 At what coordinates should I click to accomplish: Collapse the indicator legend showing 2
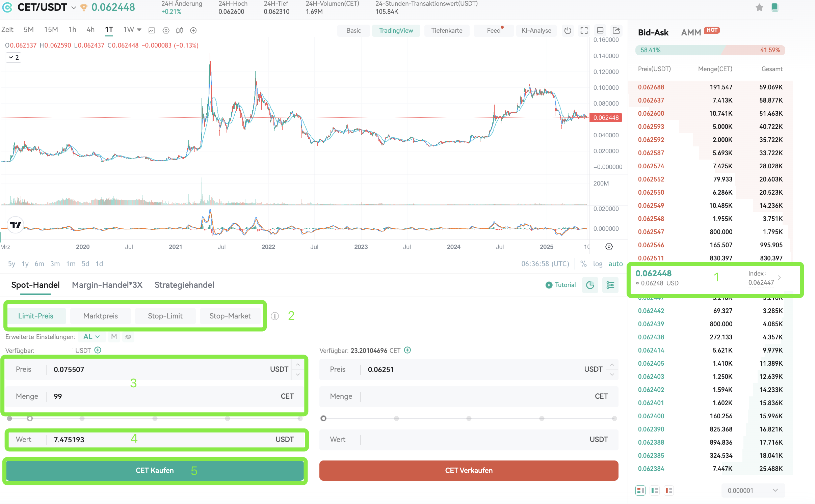click(x=14, y=57)
